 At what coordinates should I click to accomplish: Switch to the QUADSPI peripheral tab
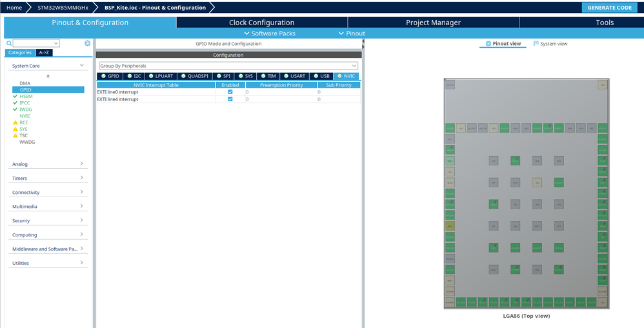click(195, 76)
